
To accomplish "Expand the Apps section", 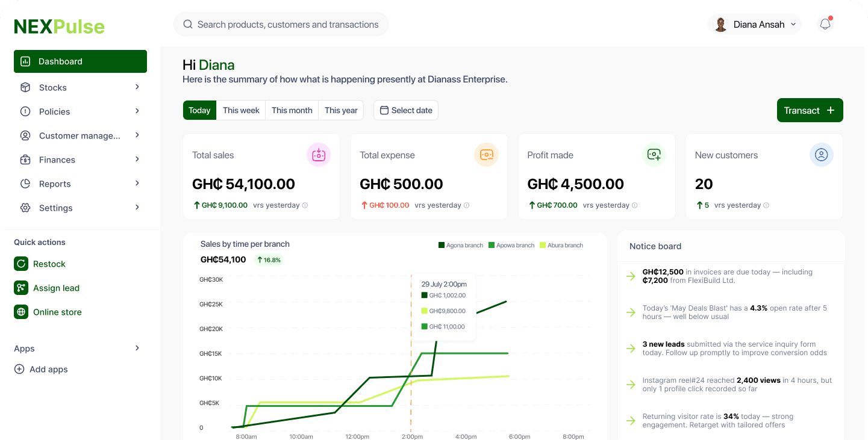I will (137, 348).
